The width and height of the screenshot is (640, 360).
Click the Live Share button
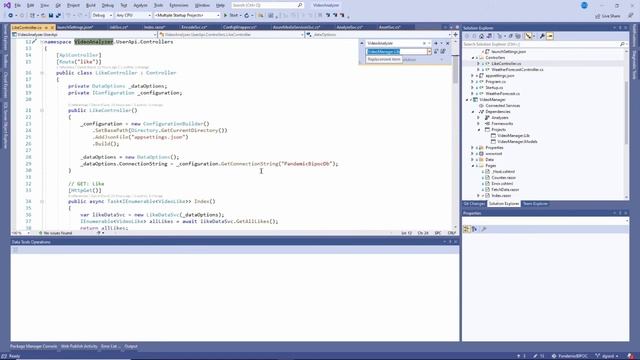pyautogui.click(x=608, y=16)
